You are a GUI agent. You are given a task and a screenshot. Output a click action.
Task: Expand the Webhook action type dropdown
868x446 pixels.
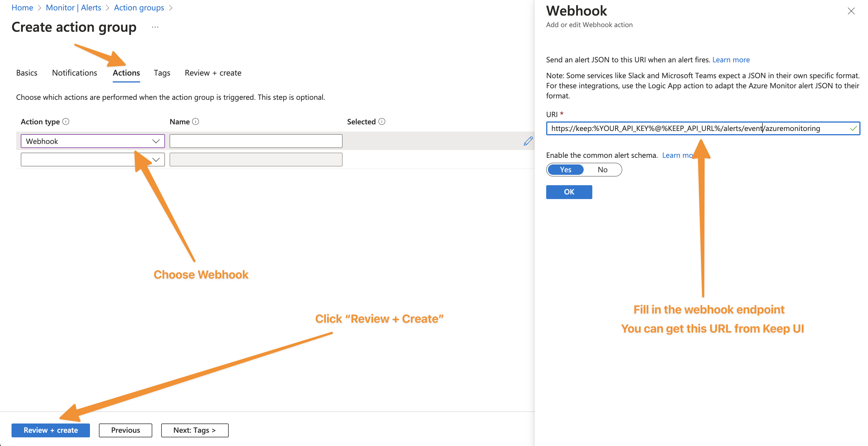(93, 141)
